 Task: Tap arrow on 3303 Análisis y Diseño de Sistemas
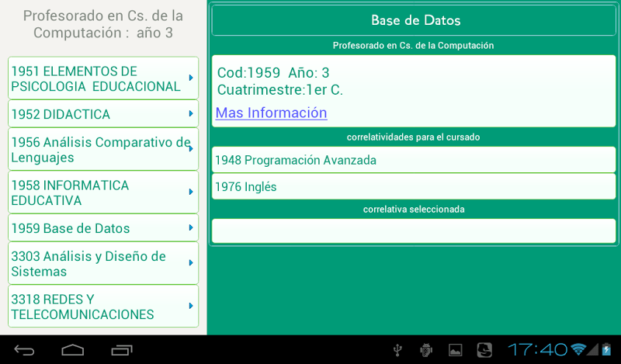tap(191, 263)
